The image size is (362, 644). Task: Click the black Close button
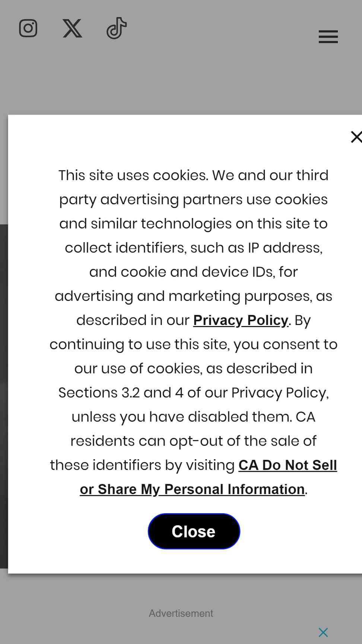coord(194,531)
